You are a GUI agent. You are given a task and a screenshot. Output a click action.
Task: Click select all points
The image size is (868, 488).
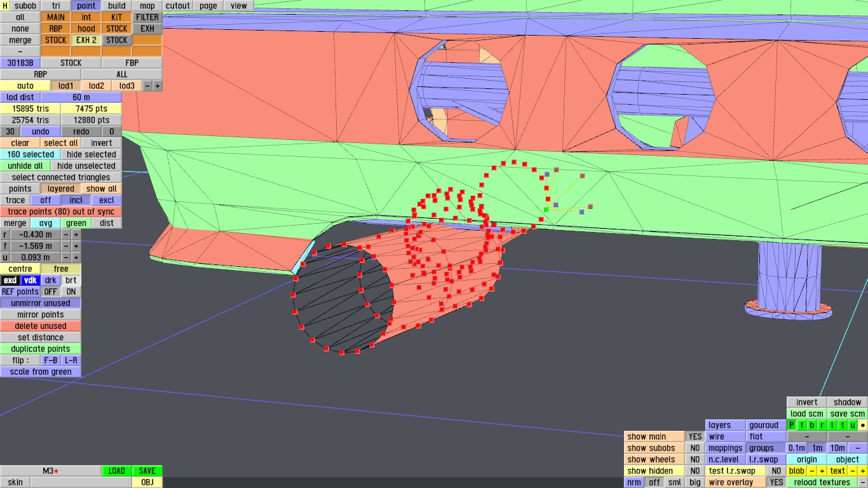pos(61,143)
